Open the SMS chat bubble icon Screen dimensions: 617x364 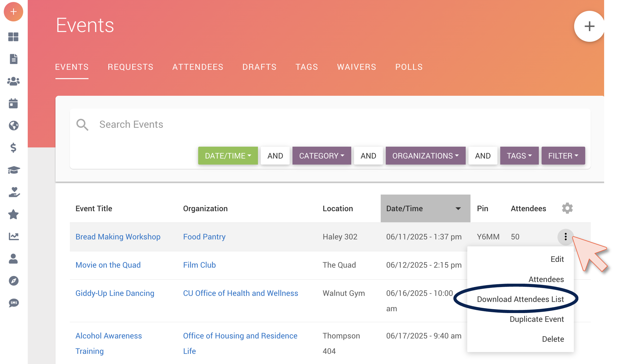click(x=13, y=303)
